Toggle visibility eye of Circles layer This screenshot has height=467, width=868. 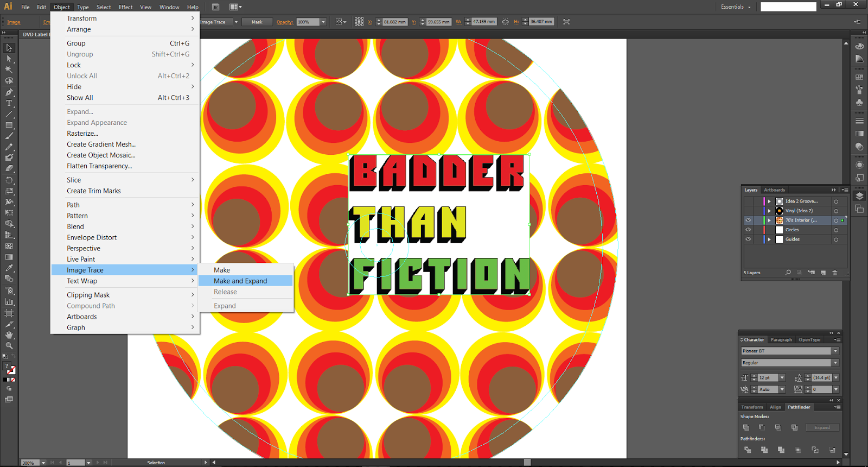(748, 230)
